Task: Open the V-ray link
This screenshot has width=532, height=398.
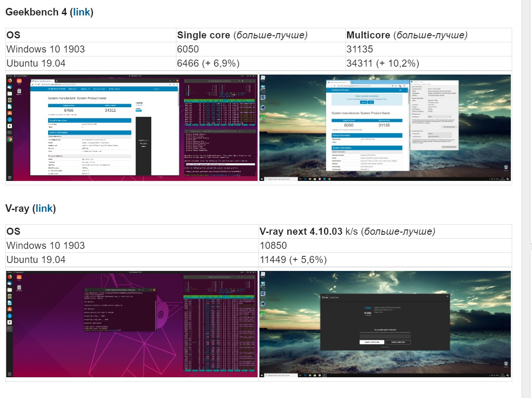Action: pyautogui.click(x=44, y=208)
